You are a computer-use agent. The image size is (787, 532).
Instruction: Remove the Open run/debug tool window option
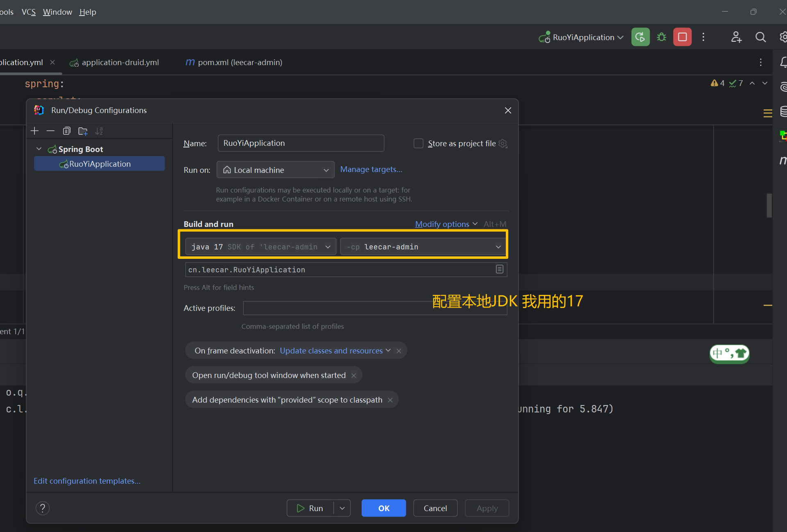point(354,376)
